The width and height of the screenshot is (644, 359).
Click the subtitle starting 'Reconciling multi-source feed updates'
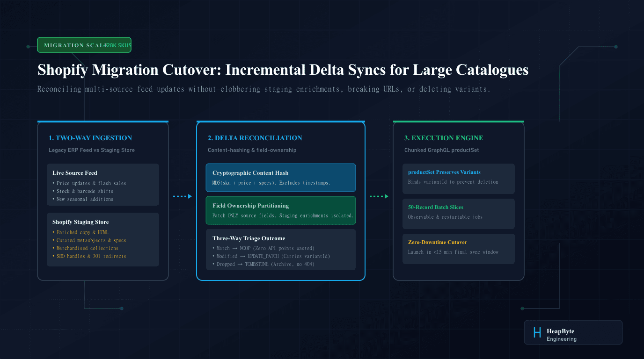click(x=264, y=89)
